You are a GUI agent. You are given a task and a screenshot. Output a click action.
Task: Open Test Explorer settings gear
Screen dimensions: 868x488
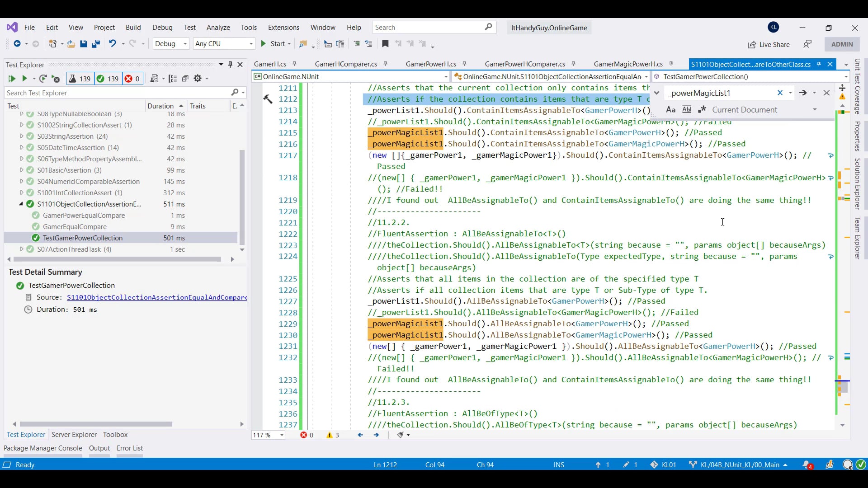tap(198, 79)
